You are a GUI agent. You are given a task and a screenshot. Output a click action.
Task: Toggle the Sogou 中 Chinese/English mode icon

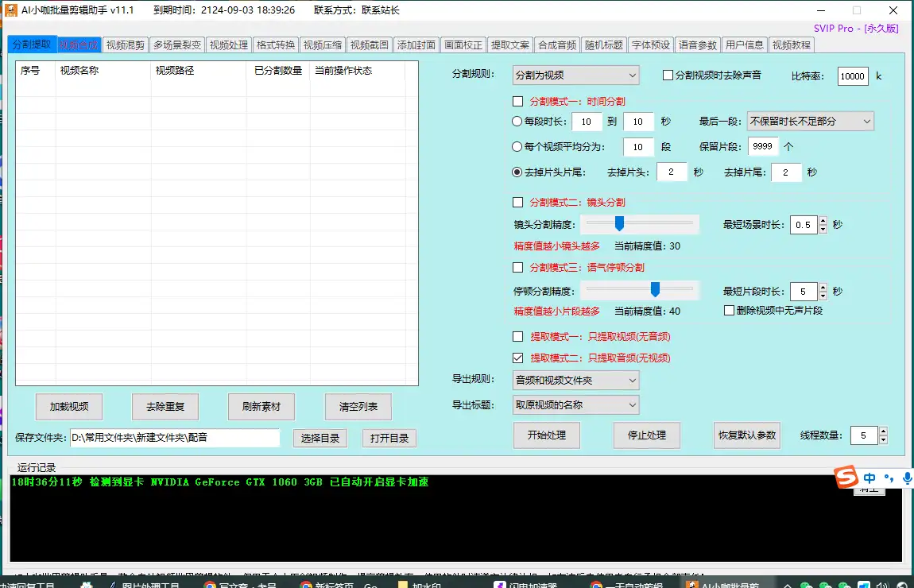point(869,478)
